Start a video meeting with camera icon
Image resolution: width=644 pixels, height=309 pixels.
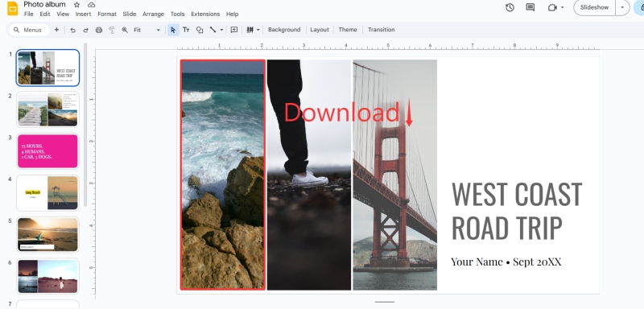tap(552, 7)
